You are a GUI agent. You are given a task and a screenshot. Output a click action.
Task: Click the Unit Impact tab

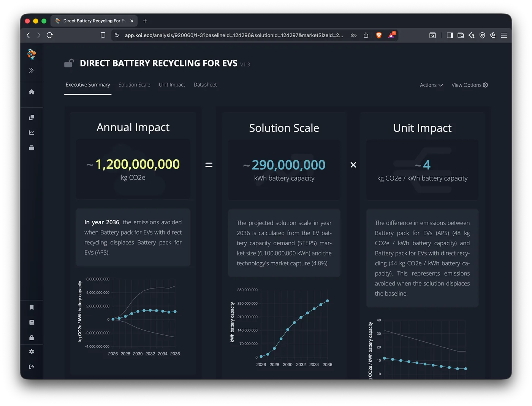(172, 85)
